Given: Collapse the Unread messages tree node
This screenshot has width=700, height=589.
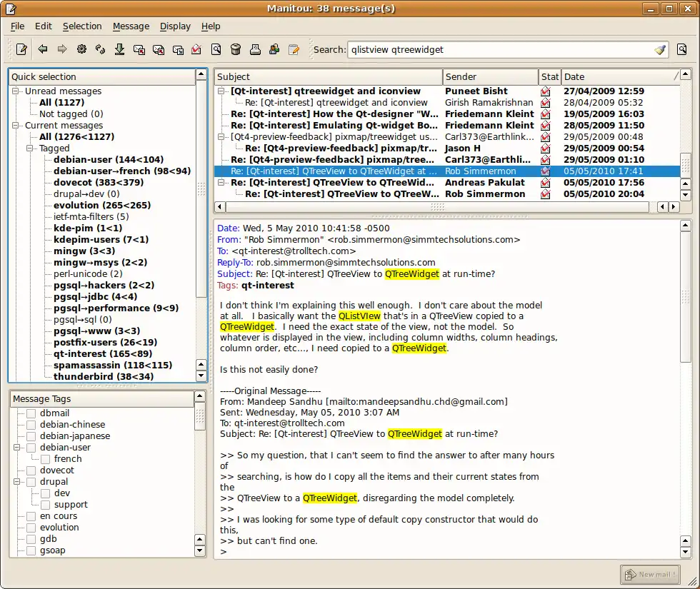Looking at the screenshot, I should tap(16, 91).
